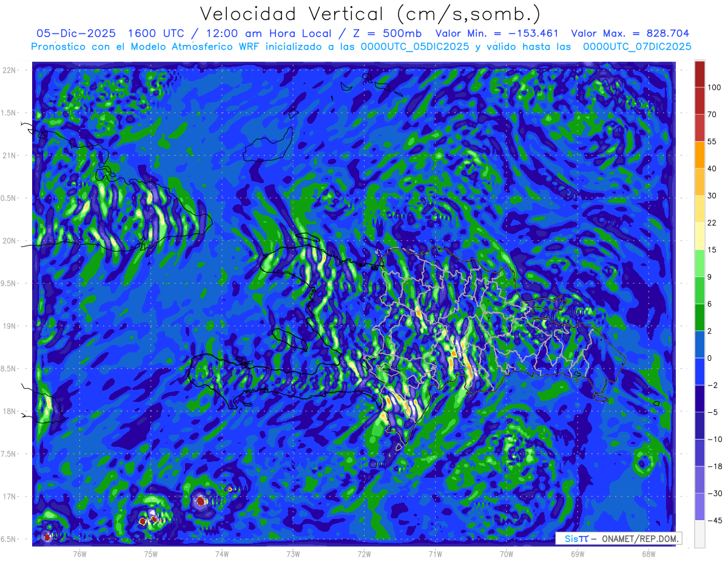Click the "69W" longitude label
The width and height of the screenshot is (728, 562).
click(578, 554)
